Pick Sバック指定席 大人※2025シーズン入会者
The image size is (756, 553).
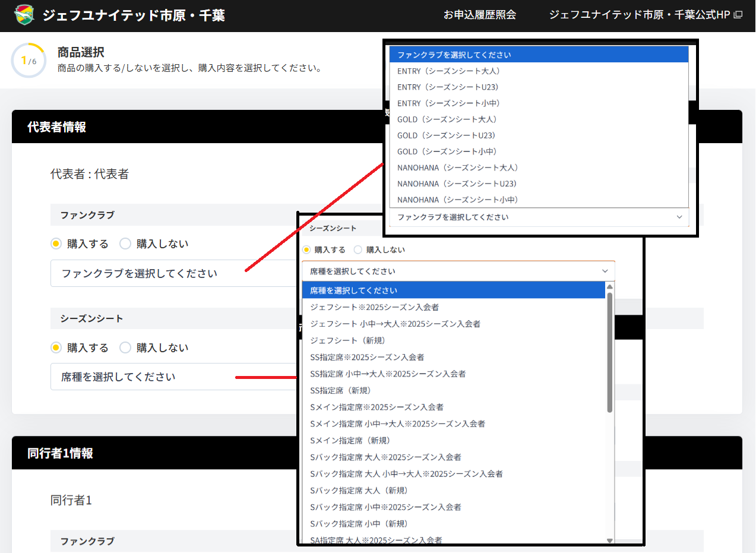point(454,457)
